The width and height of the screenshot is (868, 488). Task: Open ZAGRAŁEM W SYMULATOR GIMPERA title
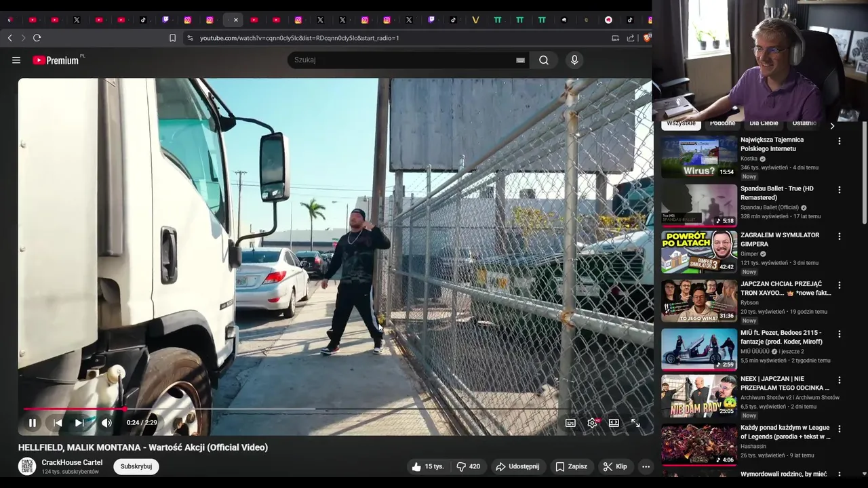tap(780, 239)
